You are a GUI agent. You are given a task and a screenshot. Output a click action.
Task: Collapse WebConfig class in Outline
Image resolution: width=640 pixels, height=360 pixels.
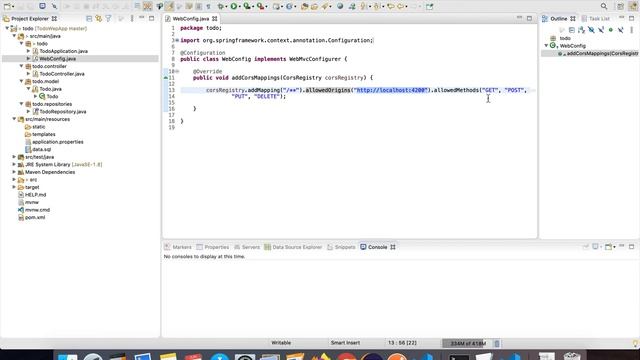[x=546, y=46]
